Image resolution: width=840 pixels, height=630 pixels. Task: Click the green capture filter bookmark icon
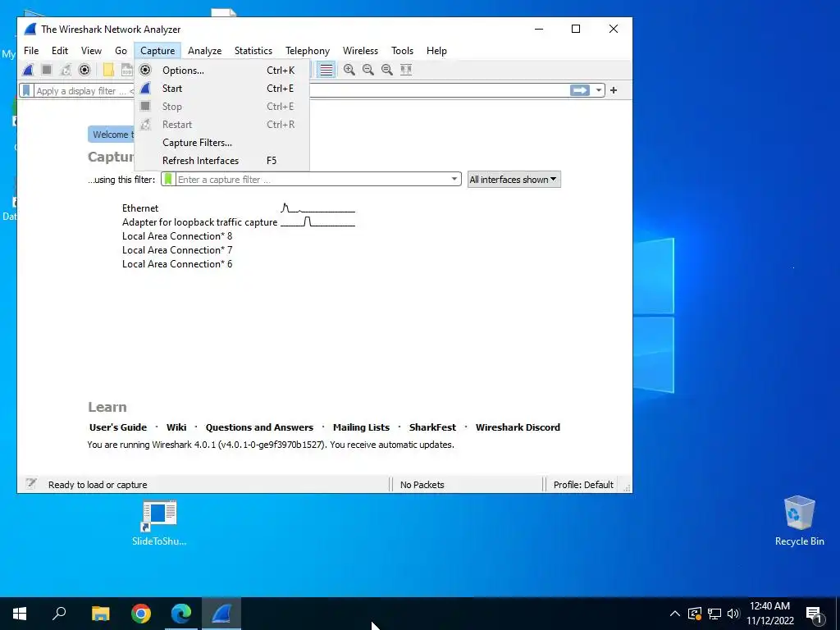tap(168, 179)
